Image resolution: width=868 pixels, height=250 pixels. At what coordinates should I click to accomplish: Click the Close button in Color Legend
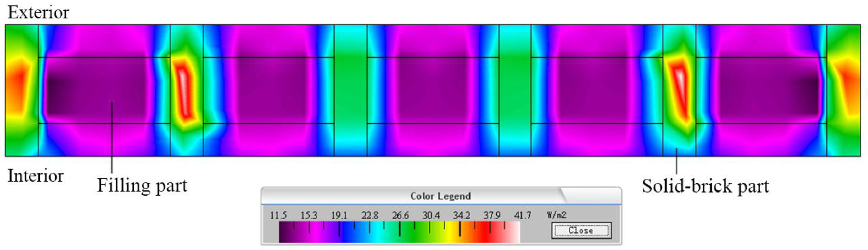[x=581, y=230]
